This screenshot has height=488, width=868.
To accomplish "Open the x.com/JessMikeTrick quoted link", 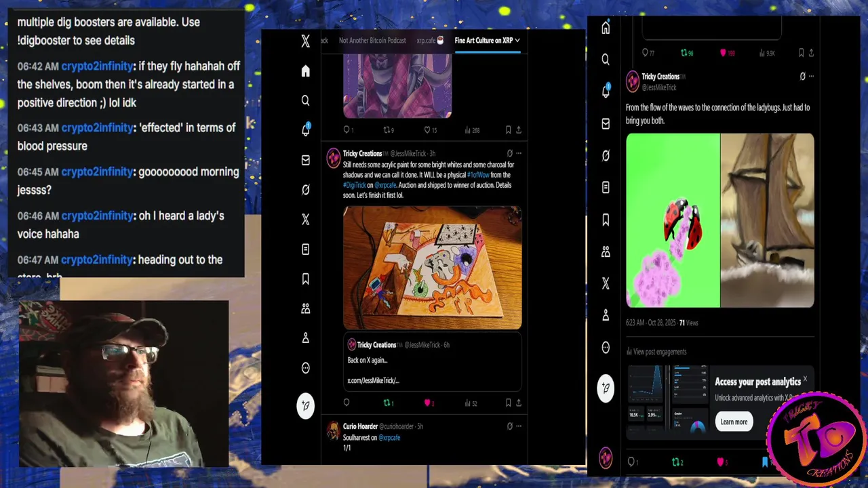I will coord(373,381).
